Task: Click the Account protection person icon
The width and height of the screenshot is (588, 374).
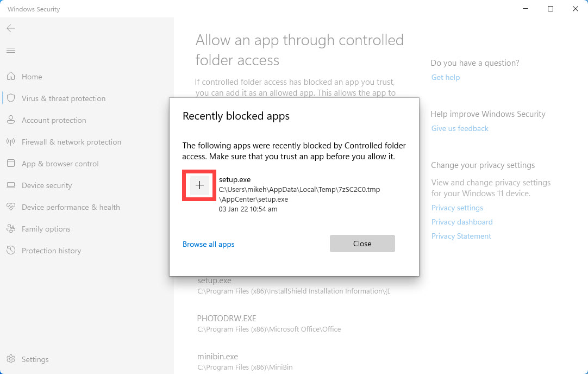Action: coord(11,120)
